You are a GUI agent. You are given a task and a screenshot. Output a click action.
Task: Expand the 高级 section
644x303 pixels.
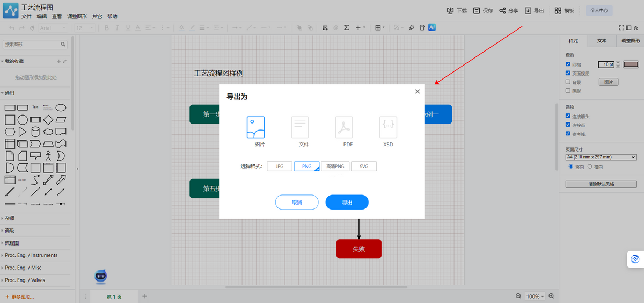click(x=8, y=230)
